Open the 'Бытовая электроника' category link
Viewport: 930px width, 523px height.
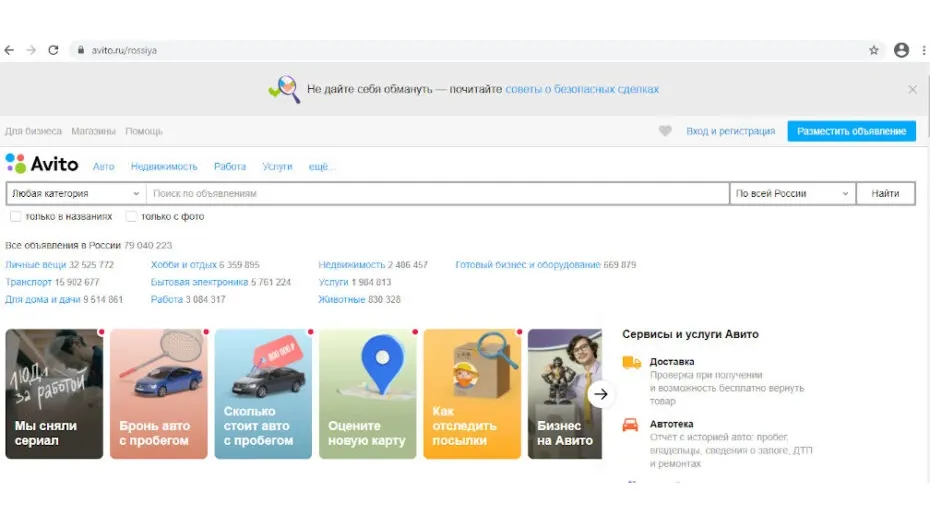point(199,282)
